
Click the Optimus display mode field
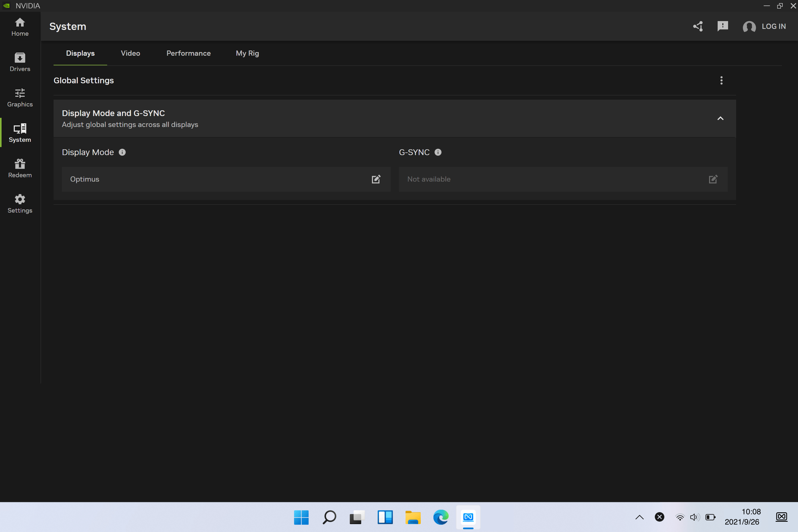point(226,179)
